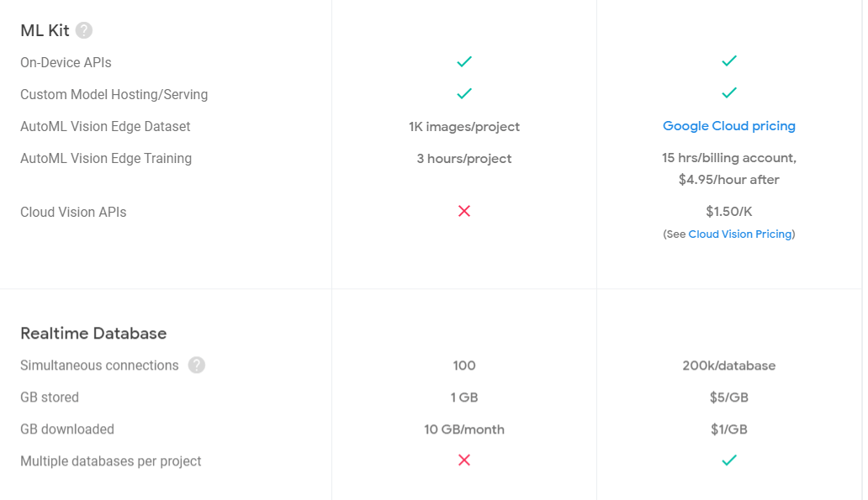The image size is (868, 500).
Task: Click the paid-tier checkmark for On-Device APIs
Action: [x=729, y=61]
